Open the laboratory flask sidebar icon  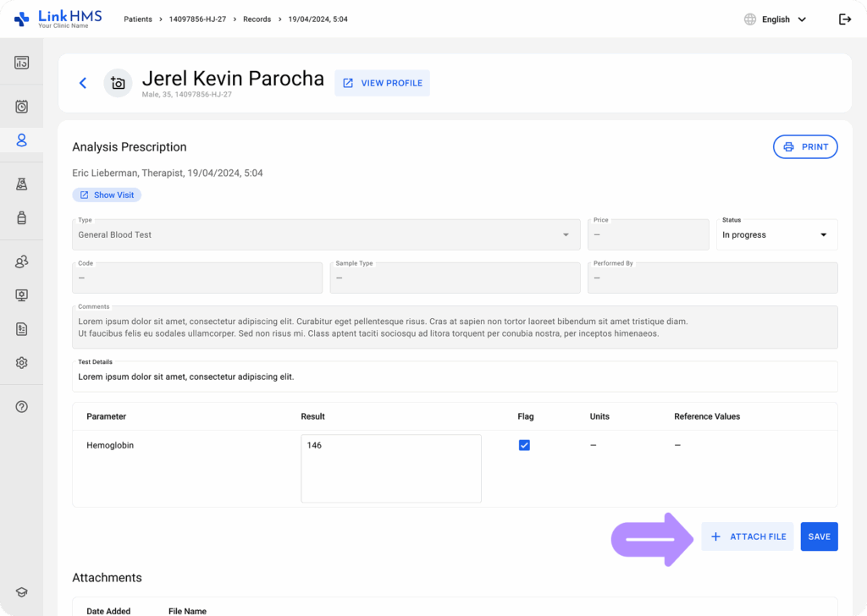click(21, 184)
